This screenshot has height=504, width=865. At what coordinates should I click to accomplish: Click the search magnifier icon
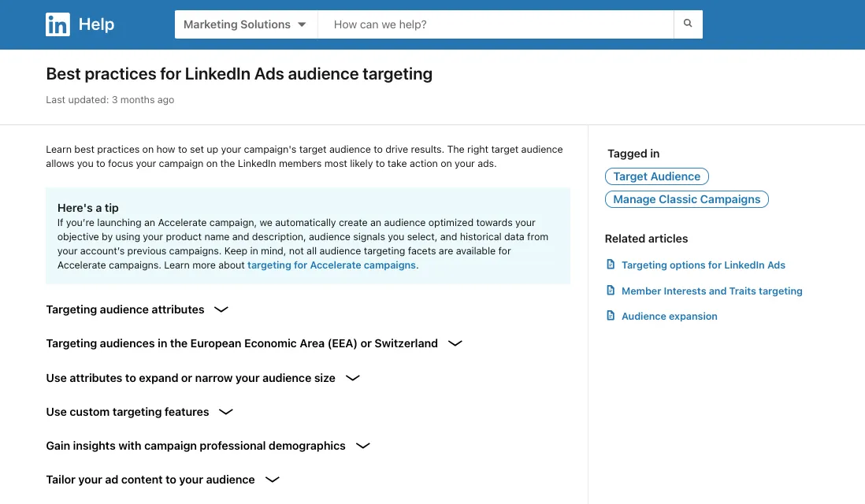688,24
